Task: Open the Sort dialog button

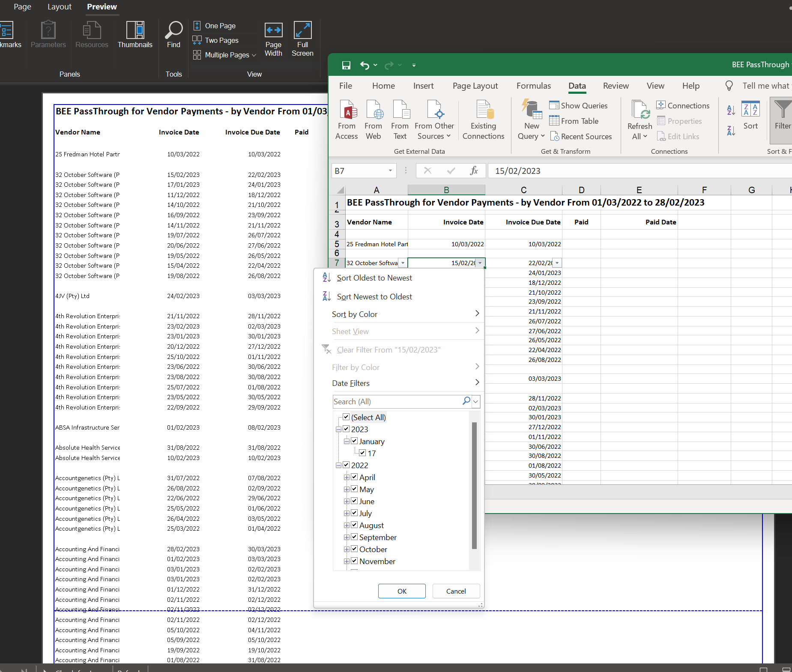Action: click(750, 116)
